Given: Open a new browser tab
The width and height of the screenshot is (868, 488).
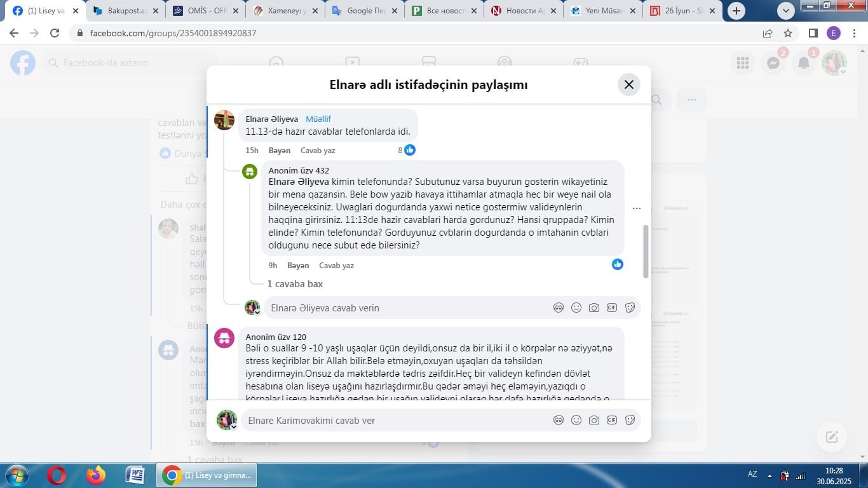Looking at the screenshot, I should click(736, 11).
